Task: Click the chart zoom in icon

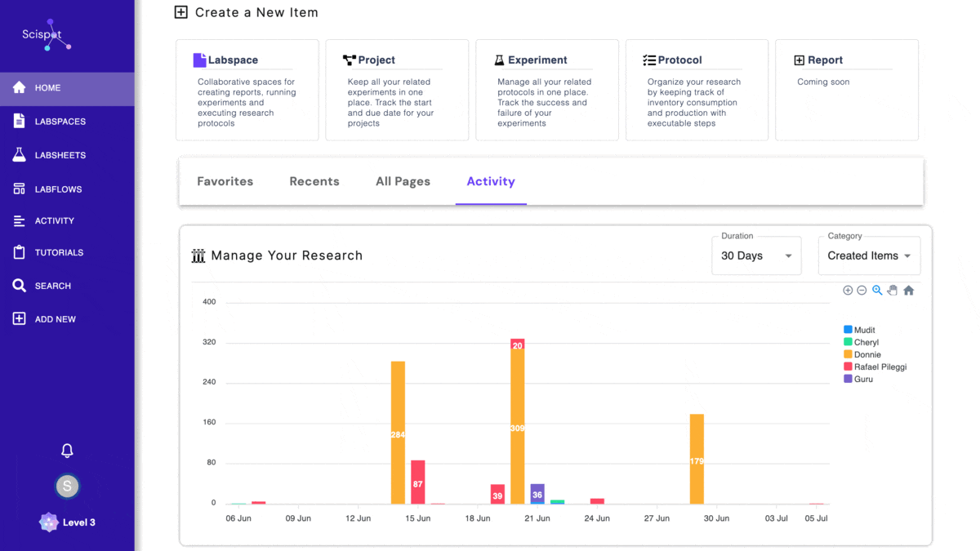Action: click(848, 291)
